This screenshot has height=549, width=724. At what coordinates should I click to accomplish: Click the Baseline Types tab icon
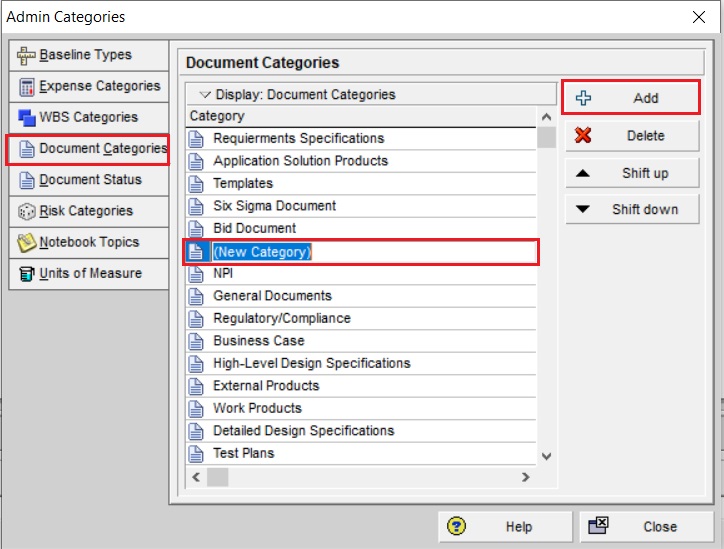(x=27, y=55)
